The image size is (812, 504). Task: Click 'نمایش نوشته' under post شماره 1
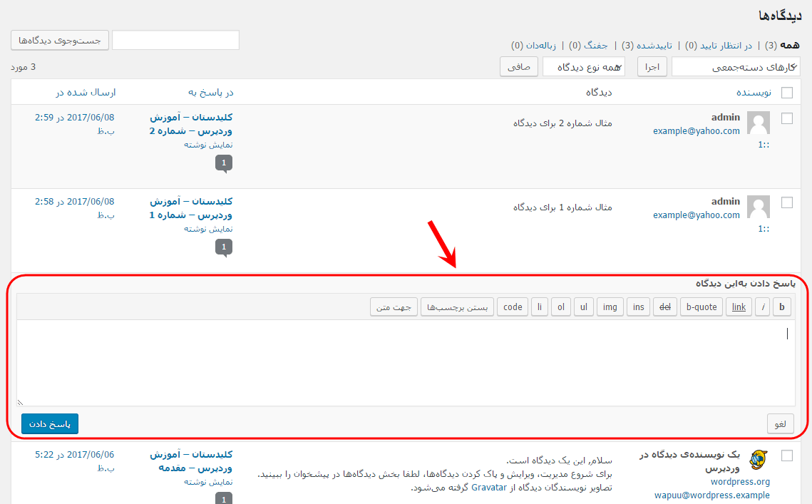(208, 228)
